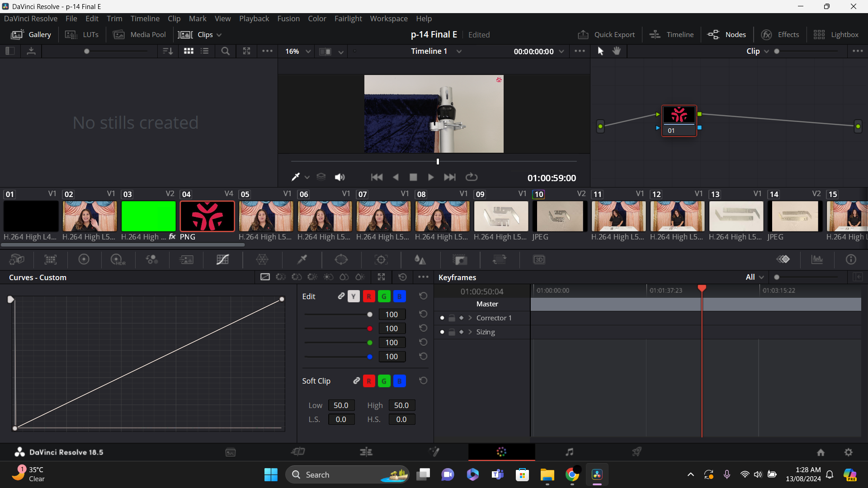
Task: Open the Color Wheels palette icon
Action: click(x=84, y=260)
